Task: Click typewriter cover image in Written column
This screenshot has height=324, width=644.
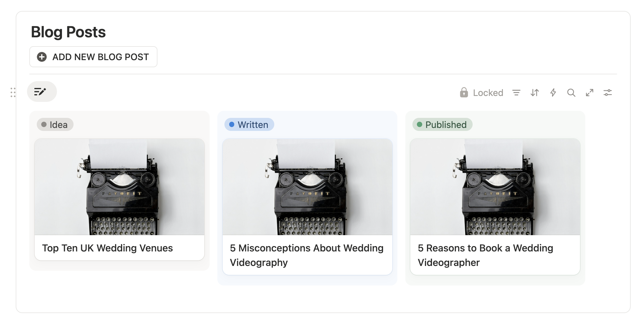Action: point(307,187)
